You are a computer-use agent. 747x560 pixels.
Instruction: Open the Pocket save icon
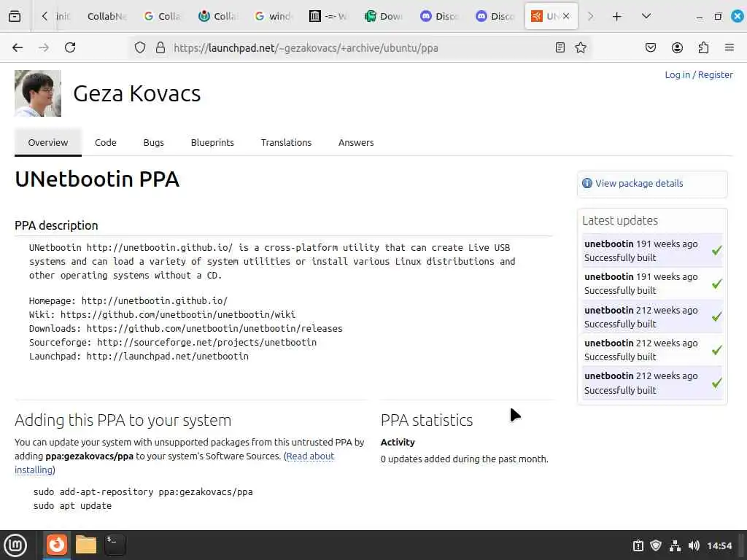point(650,47)
